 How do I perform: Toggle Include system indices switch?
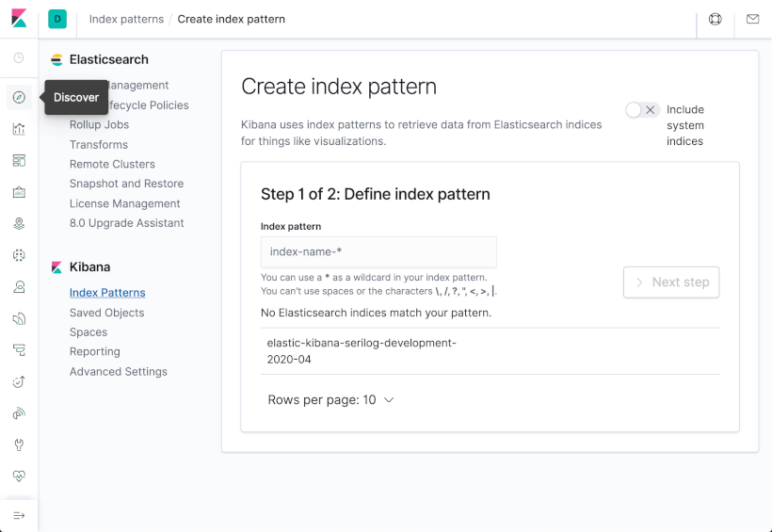642,110
